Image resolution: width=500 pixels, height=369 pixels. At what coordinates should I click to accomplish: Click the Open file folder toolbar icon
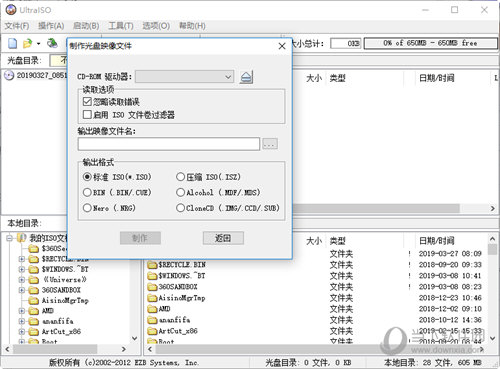(28, 43)
